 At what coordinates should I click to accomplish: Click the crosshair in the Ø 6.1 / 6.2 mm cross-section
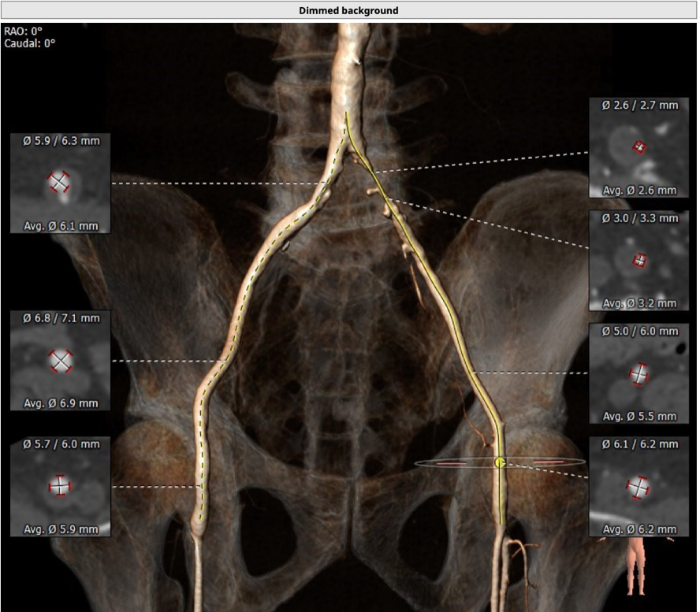click(638, 488)
